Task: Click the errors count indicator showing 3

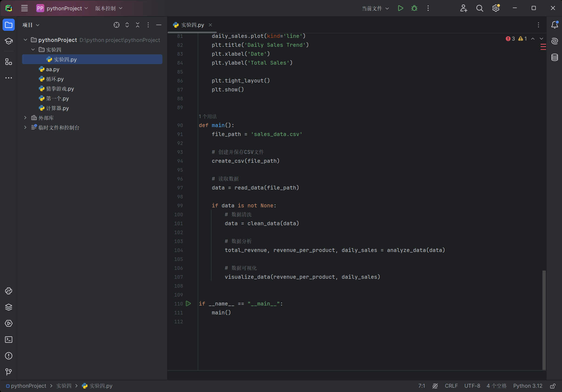Action: point(510,39)
